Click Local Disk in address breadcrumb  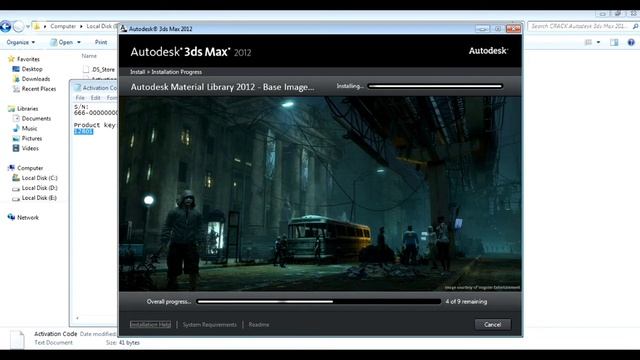click(x=99, y=26)
